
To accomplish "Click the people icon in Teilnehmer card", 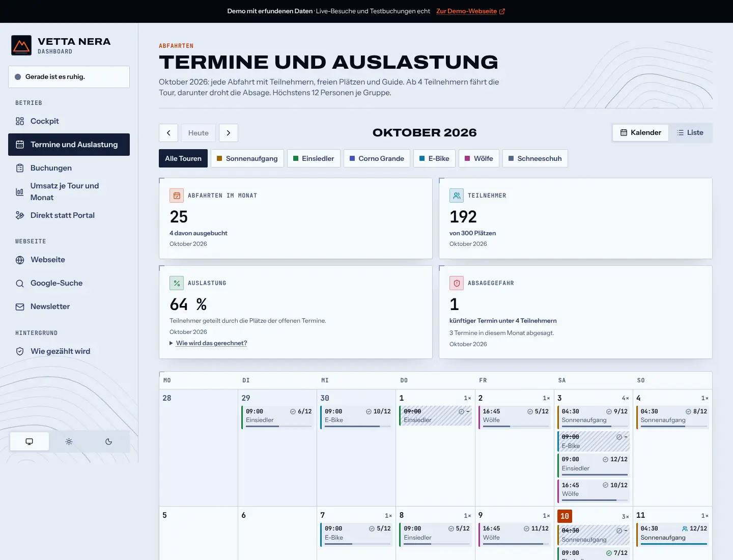I will [x=457, y=195].
